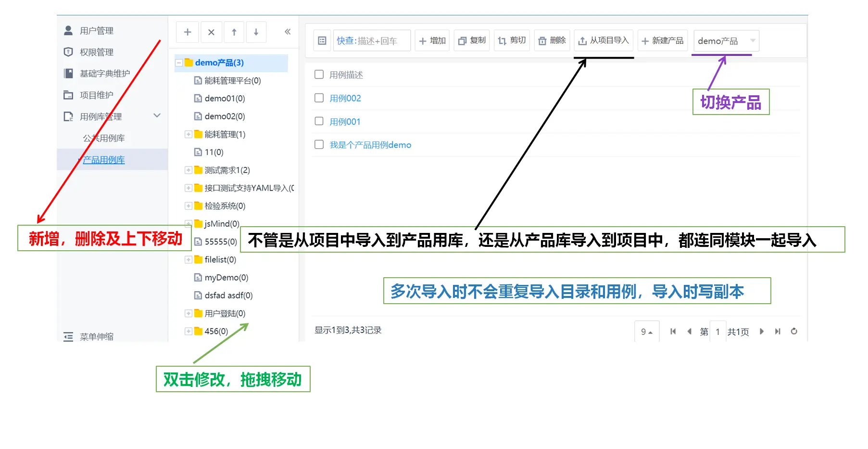This screenshot has width=868, height=449.
Task: Go to last page in pager
Action: pyautogui.click(x=778, y=331)
